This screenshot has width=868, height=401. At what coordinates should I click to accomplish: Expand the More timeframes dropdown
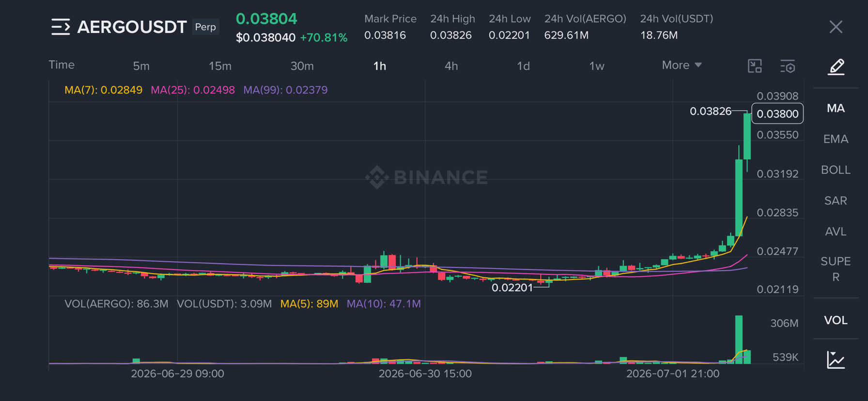[682, 65]
